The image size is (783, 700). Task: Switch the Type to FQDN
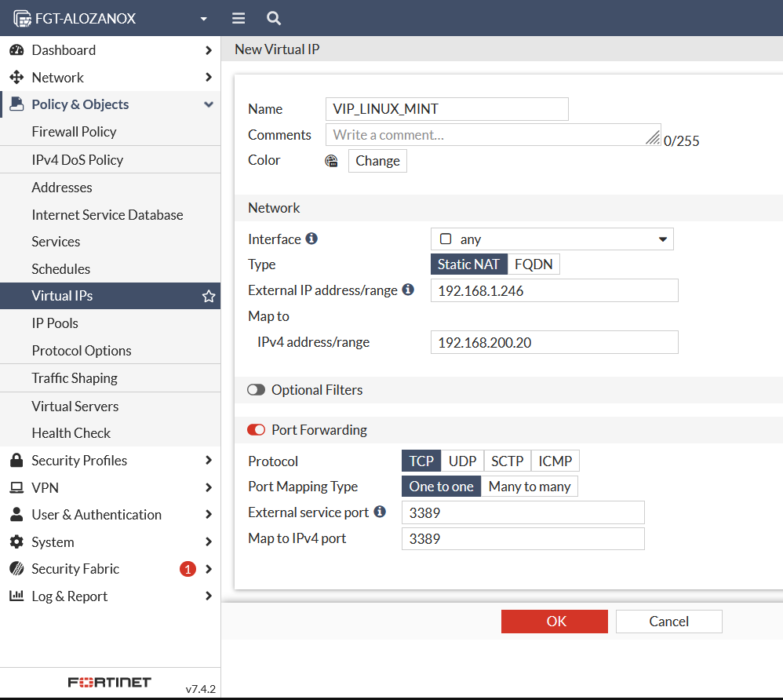click(534, 264)
